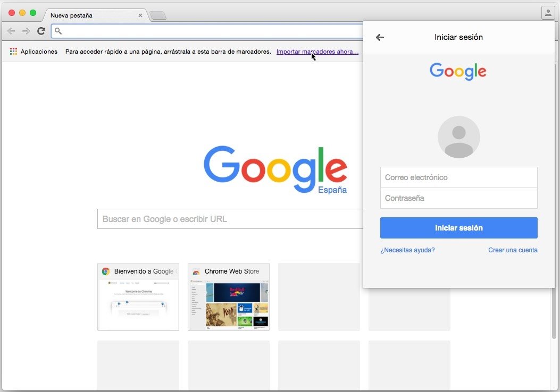Click the blue Iniciar sesión button
Image resolution: width=560 pixels, height=392 pixels.
point(458,227)
